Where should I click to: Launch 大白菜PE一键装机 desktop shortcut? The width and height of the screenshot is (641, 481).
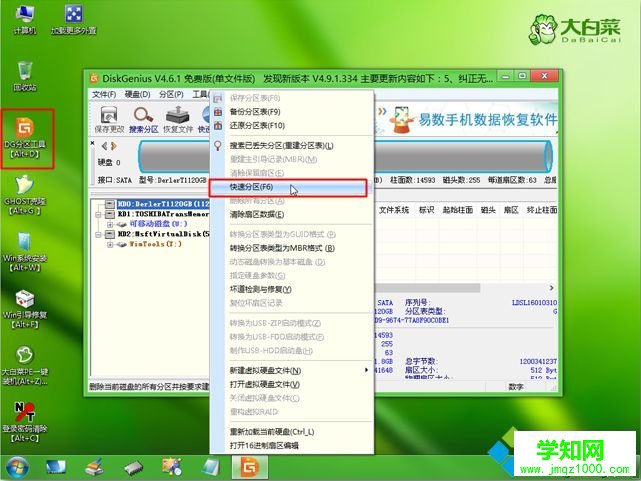point(25,366)
